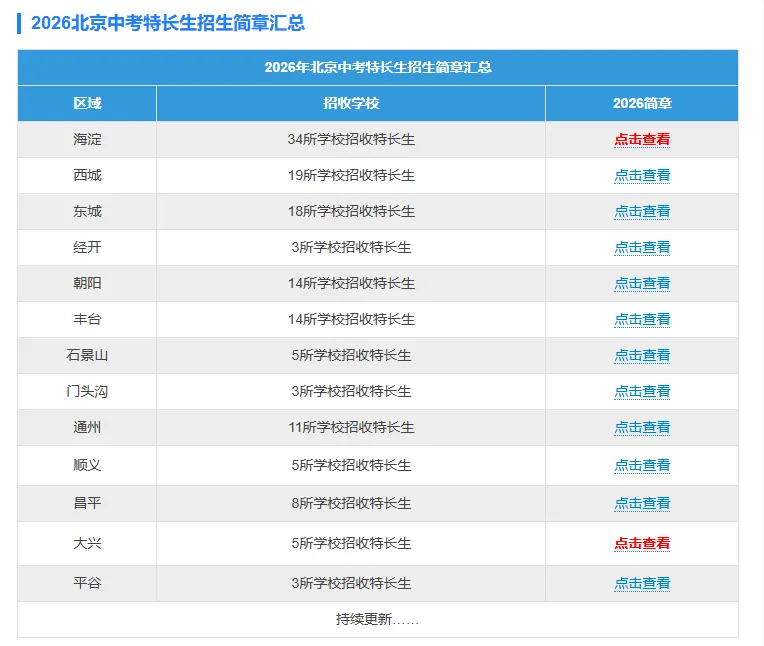Select the 昌平 district cell

(x=87, y=503)
